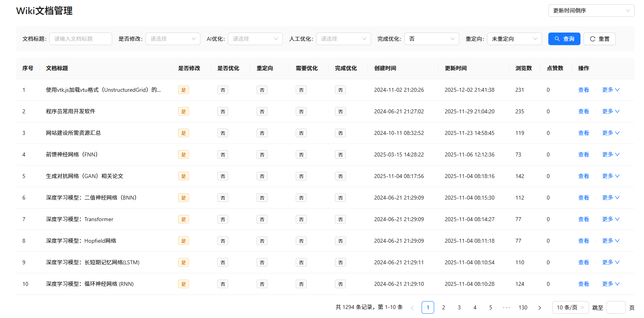Viewport: 644px width, 318px height.
Task: Open the 是否修改 filter dropdown
Action: [173, 39]
